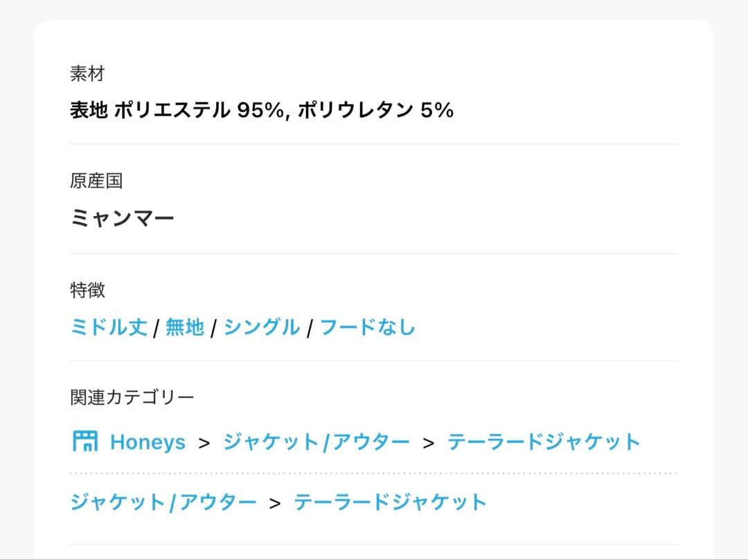Viewport: 748px width, 560px height.
Task: Select the 無地 feature tag
Action: [x=185, y=327]
